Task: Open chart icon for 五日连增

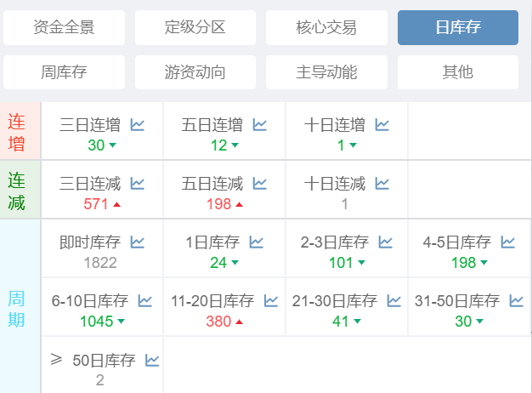Action: click(259, 125)
